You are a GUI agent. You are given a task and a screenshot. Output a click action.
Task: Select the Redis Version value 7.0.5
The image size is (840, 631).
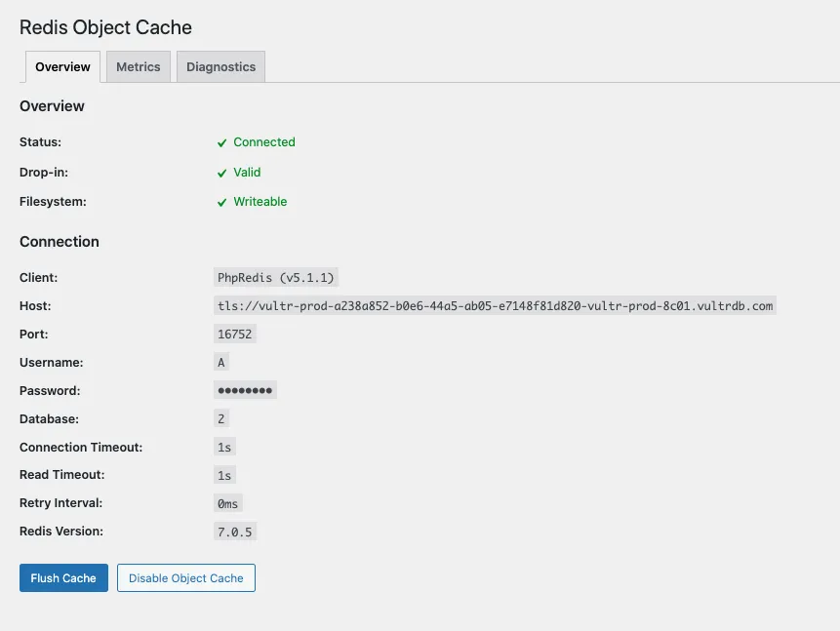[x=235, y=532]
